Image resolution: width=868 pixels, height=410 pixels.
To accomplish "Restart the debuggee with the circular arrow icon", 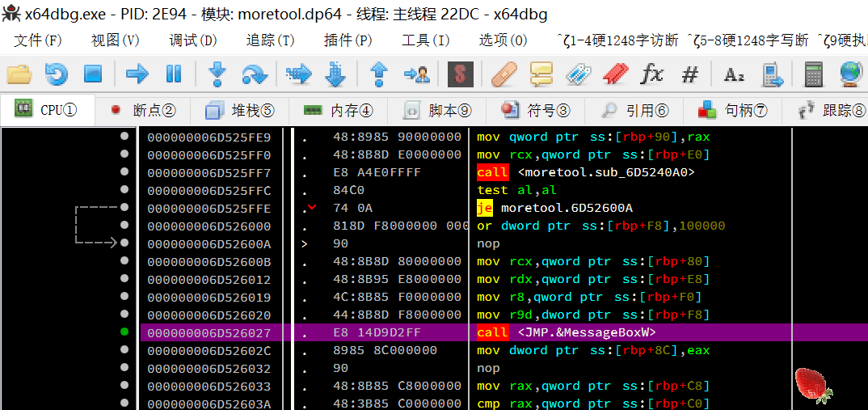I will pos(56,74).
